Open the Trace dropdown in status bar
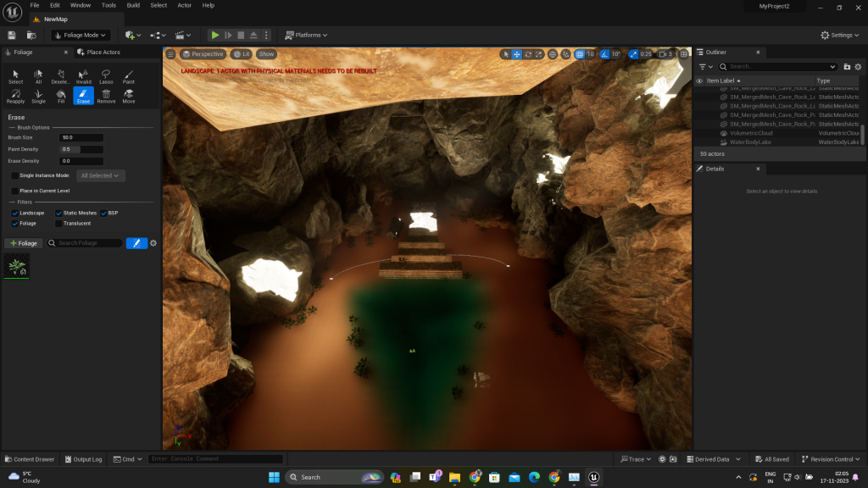The height and width of the screenshot is (488, 868). coord(636,459)
